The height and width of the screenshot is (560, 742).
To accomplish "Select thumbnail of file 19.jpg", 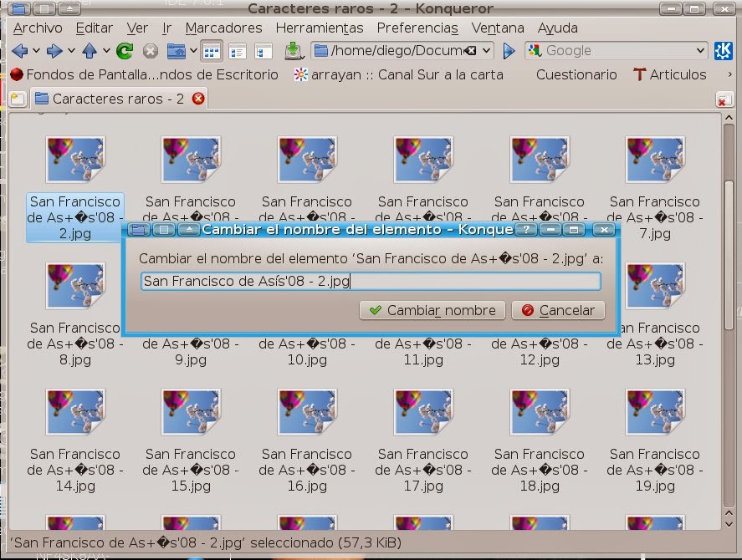I will [x=655, y=412].
